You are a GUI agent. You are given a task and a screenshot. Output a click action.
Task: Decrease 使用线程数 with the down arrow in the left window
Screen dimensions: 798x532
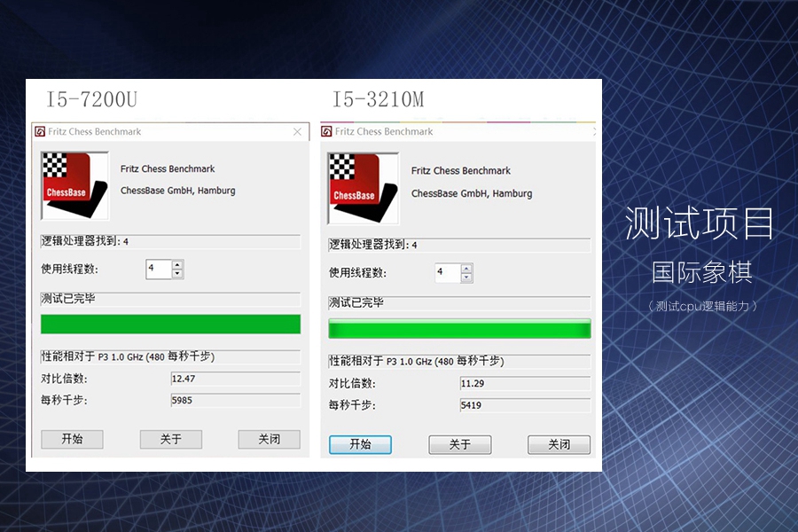[177, 273]
